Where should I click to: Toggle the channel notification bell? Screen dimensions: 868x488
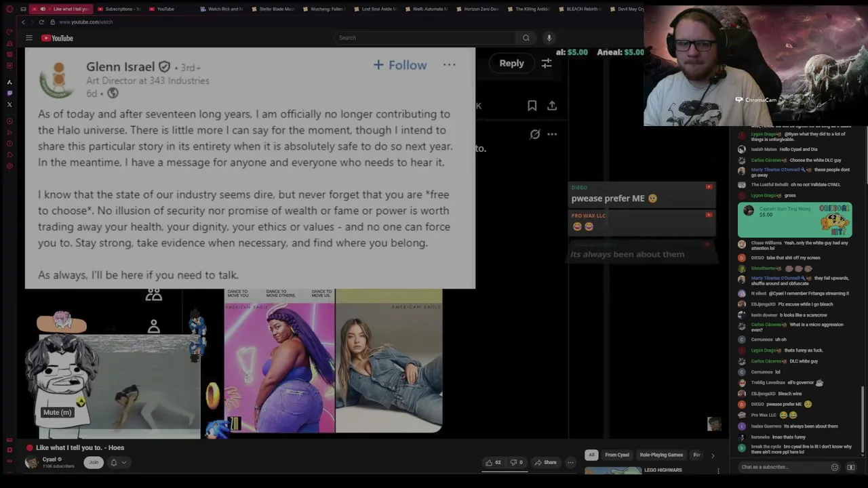click(x=113, y=462)
